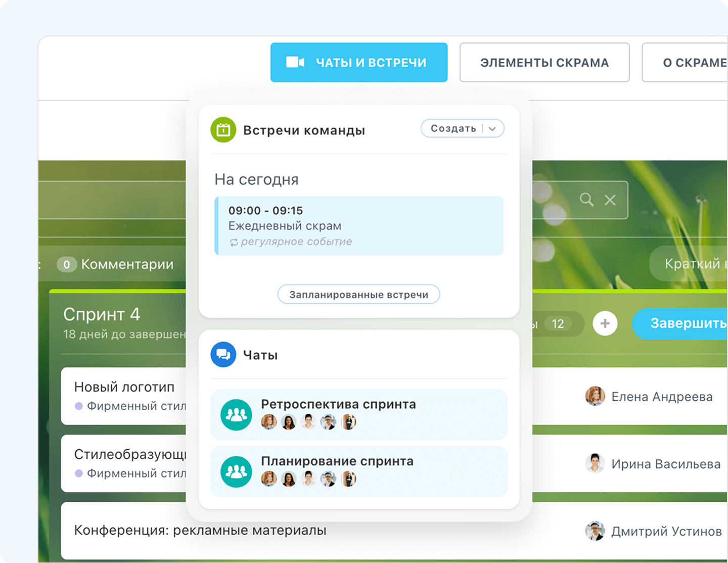Open the Чаты и встречи tab
The image size is (728, 563).
[x=359, y=63]
